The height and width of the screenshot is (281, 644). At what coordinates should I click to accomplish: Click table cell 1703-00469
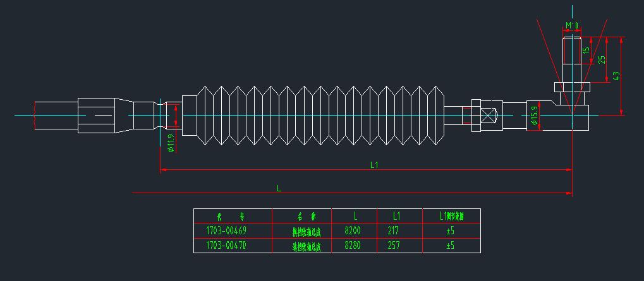[226, 230]
